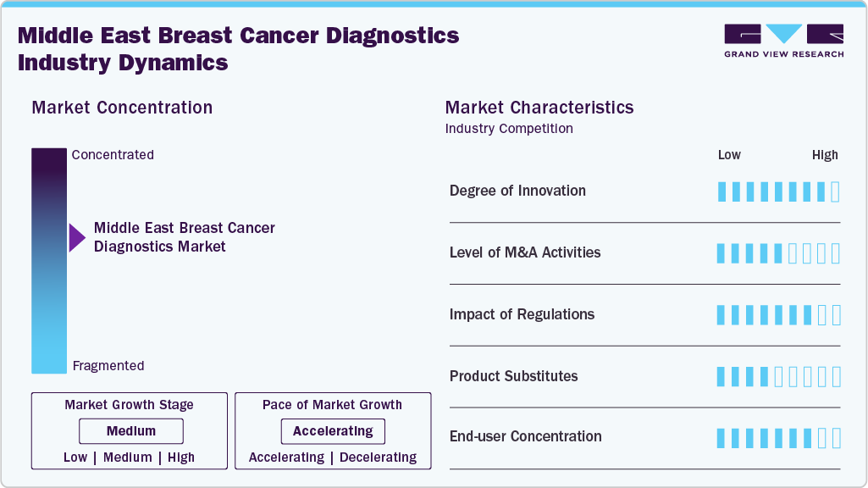
Task: Choose the Low option under Market Growth Stage
Action: pyautogui.click(x=75, y=457)
